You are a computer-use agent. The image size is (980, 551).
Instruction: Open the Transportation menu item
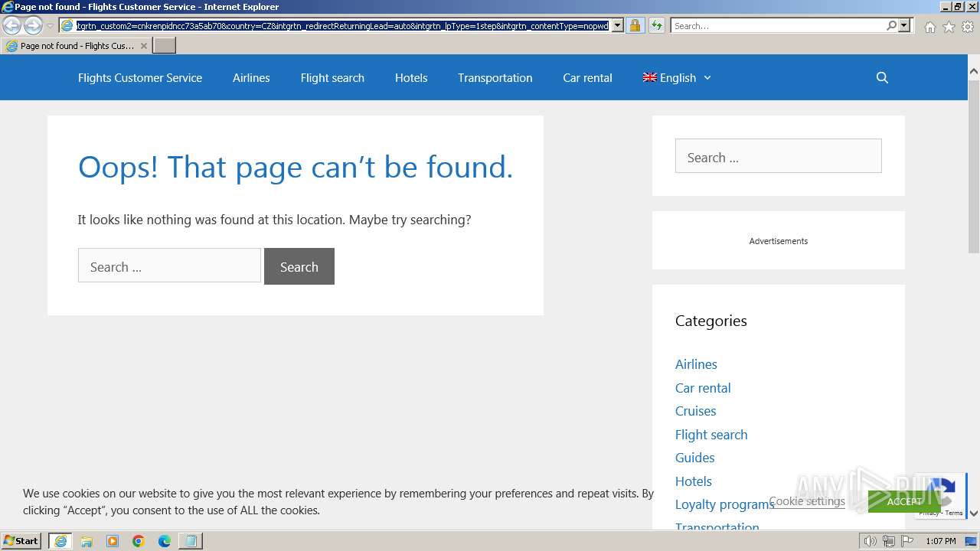tap(495, 77)
